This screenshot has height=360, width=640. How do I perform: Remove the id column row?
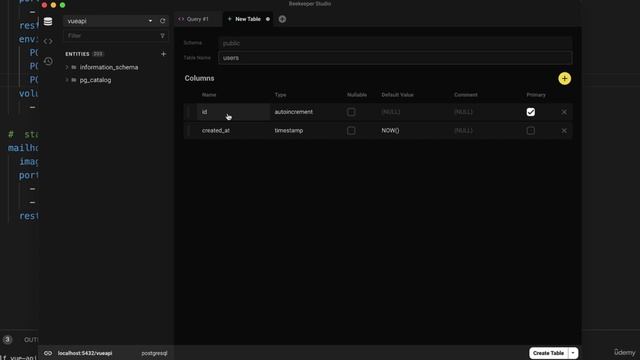click(x=564, y=112)
